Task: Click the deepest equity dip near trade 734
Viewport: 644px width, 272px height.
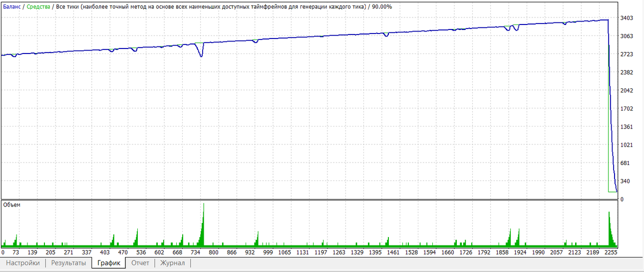Action: [201, 56]
